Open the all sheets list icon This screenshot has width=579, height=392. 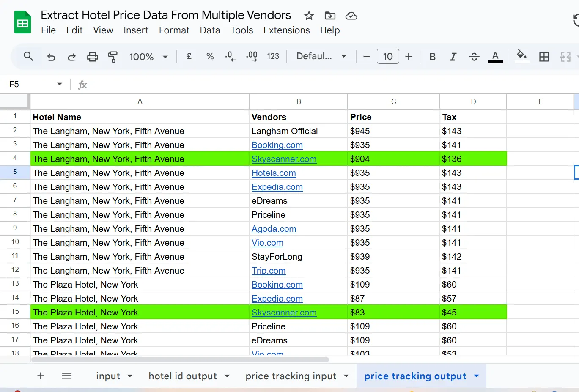67,376
